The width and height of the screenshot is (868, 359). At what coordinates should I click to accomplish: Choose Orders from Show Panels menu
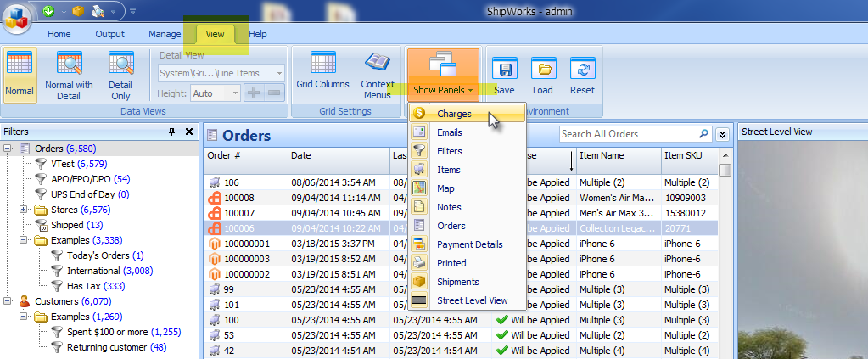[467, 226]
